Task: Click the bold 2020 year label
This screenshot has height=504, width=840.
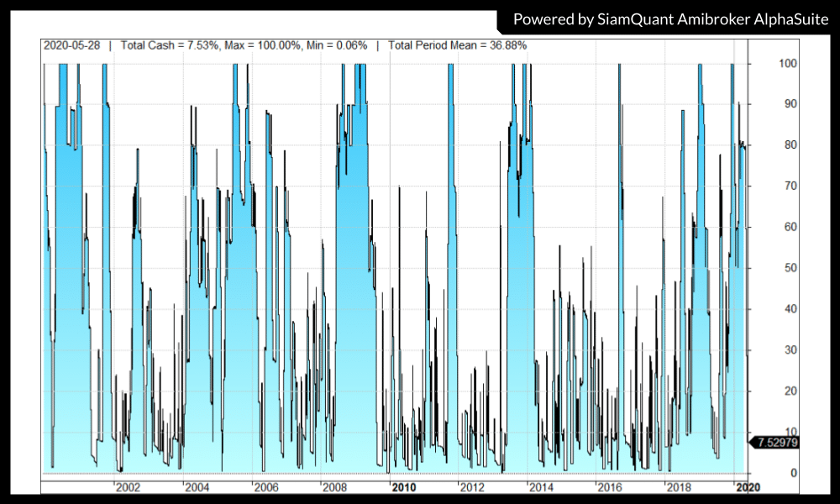Action: tap(748, 487)
